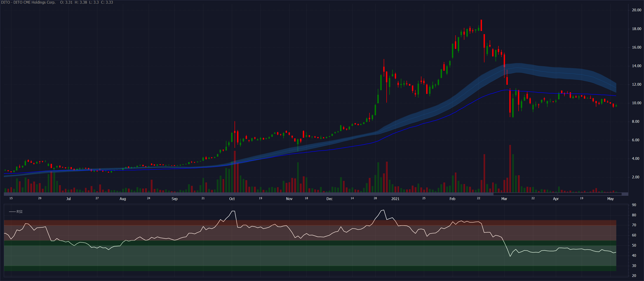Click the RSI legend line icon
644x281 pixels.
(12, 212)
